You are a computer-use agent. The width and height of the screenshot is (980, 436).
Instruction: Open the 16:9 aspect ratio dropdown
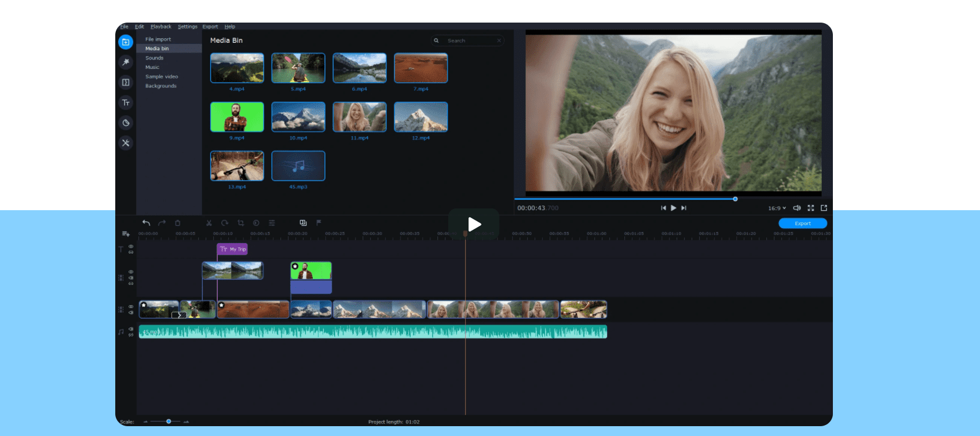point(777,208)
